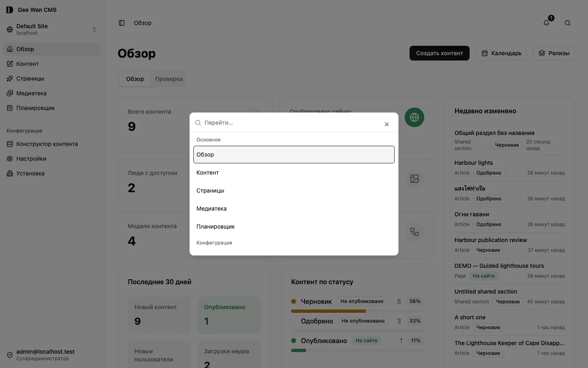The image size is (588, 368).
Task: Select Обзор in the command palette
Action: pyautogui.click(x=294, y=155)
